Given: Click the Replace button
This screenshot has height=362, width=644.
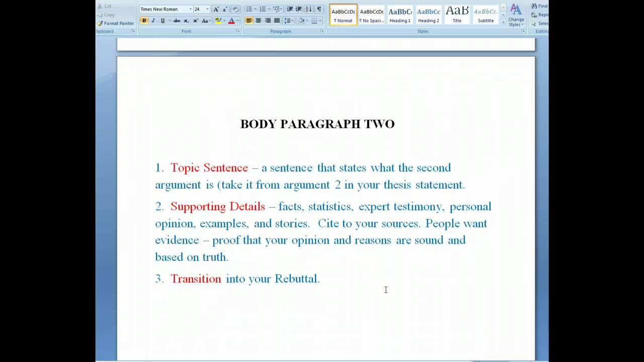Looking at the screenshot, I should 539,15.
